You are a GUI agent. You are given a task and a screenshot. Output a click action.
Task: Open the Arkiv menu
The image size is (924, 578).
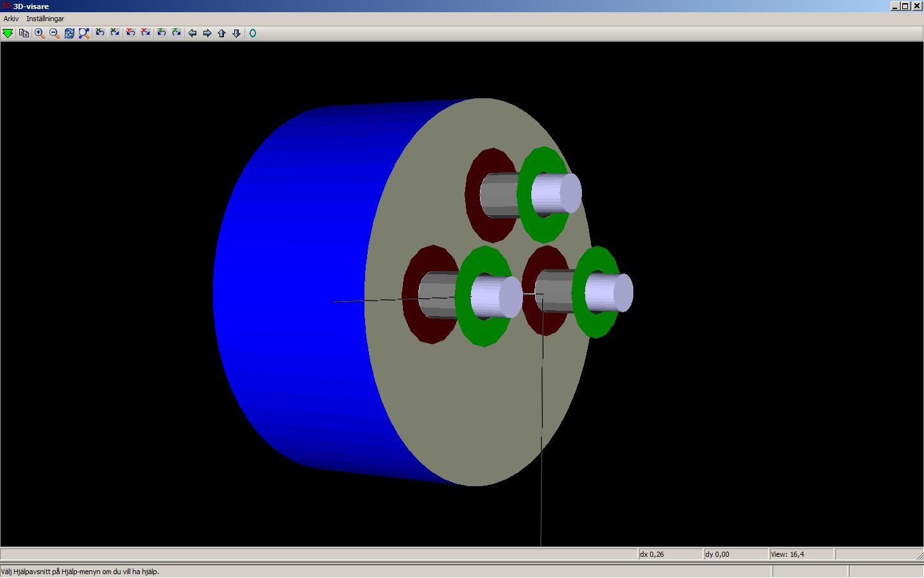[x=11, y=19]
